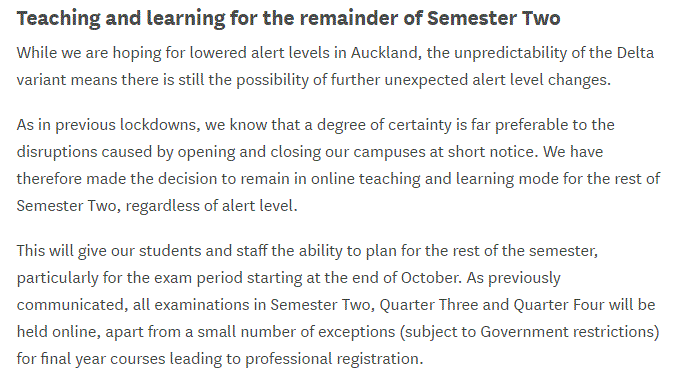684x373 pixels.
Task: Click the phrase 'professional registration' at the end
Action: tap(332, 359)
